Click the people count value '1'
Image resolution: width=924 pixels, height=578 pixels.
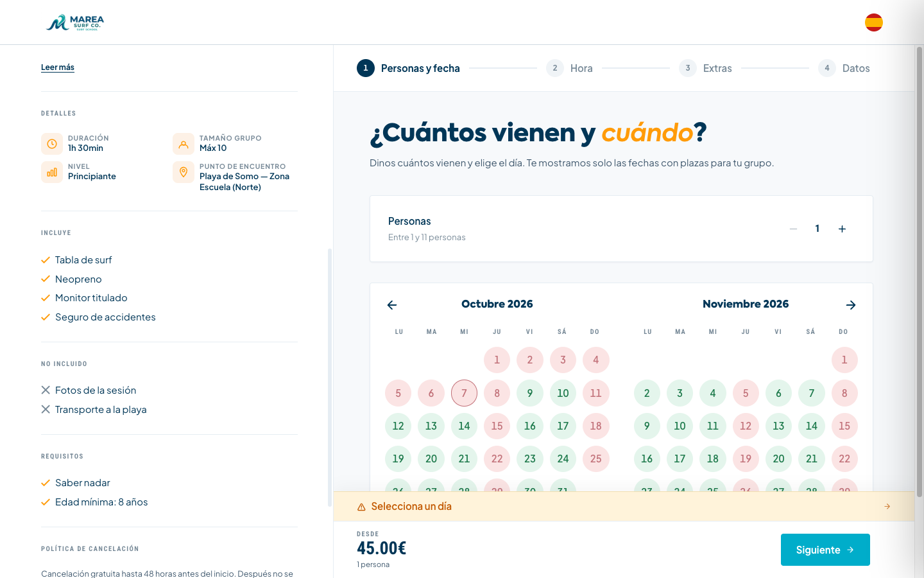point(817,229)
